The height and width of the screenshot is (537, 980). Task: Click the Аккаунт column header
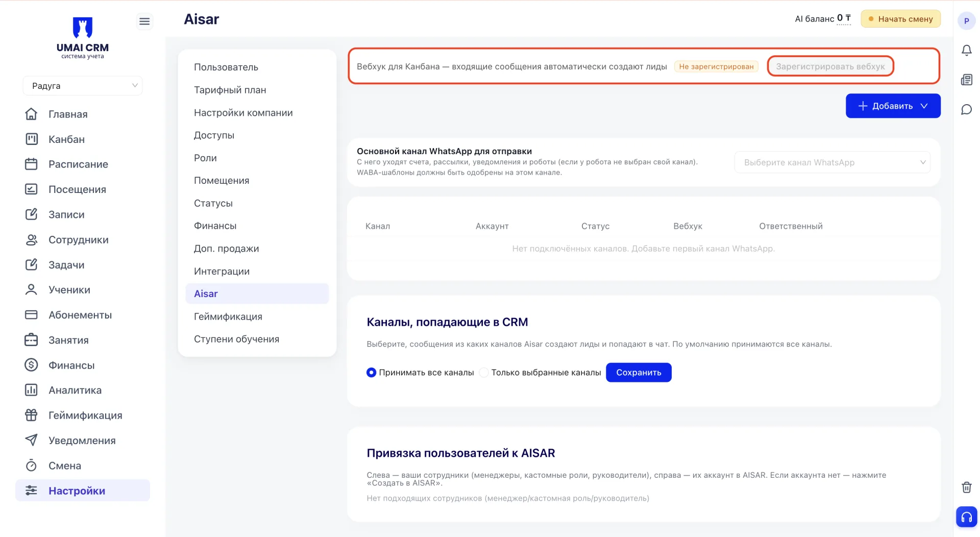point(492,226)
